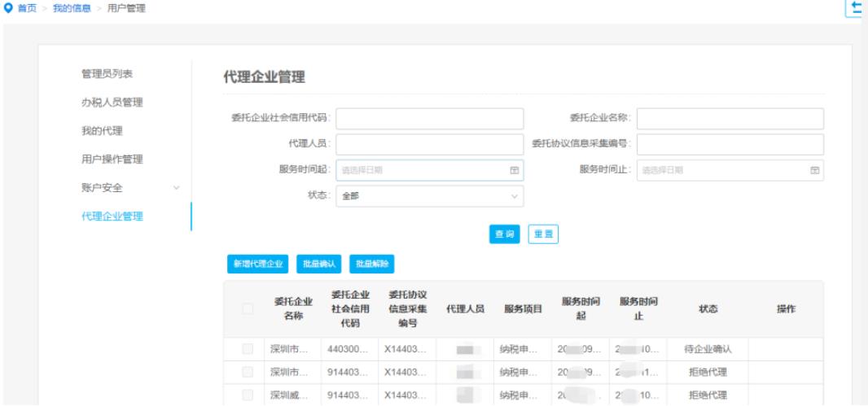Screen dimensions: 868x406
Task: Click the 查询 search button
Action: click(505, 234)
